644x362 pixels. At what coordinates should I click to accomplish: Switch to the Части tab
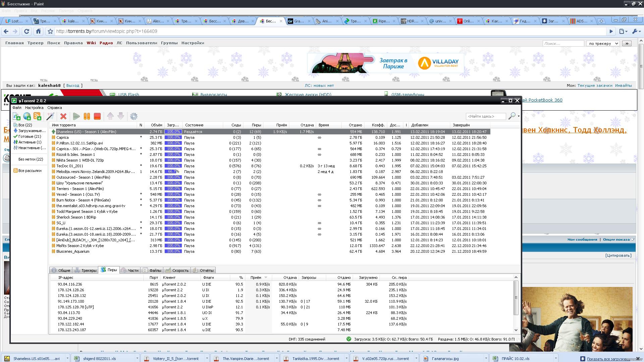tap(129, 270)
